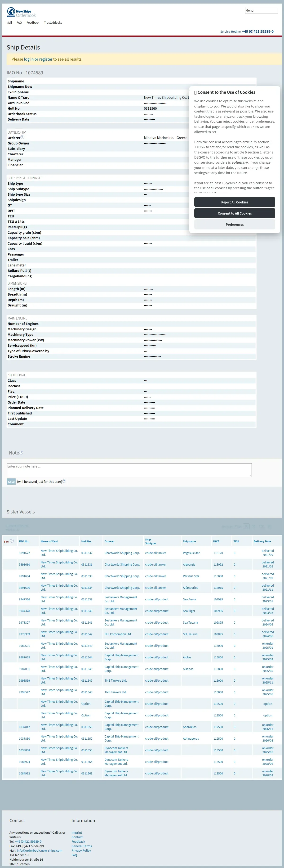Click shipname Pegasus Star
This screenshot has height=868, width=284.
191,553
